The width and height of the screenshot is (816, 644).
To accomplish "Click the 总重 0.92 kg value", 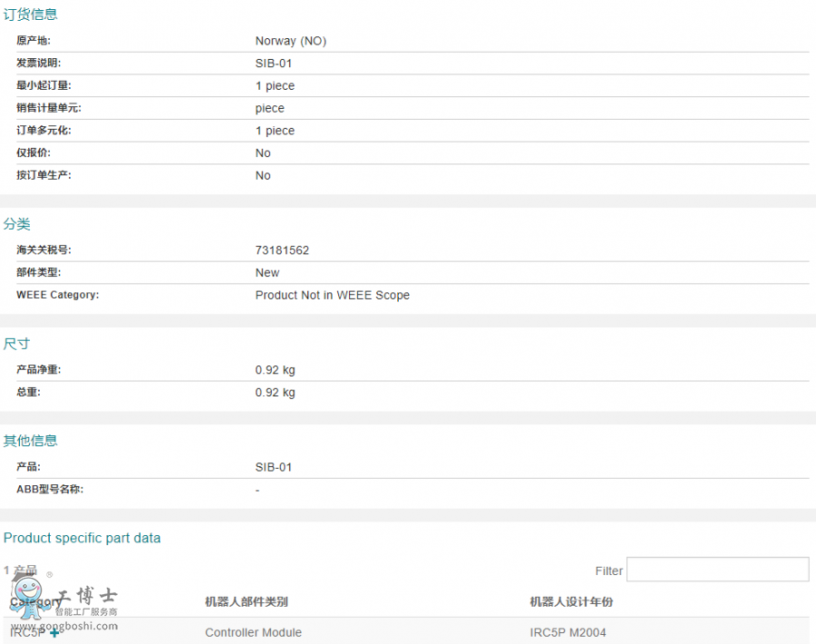I will tap(275, 393).
